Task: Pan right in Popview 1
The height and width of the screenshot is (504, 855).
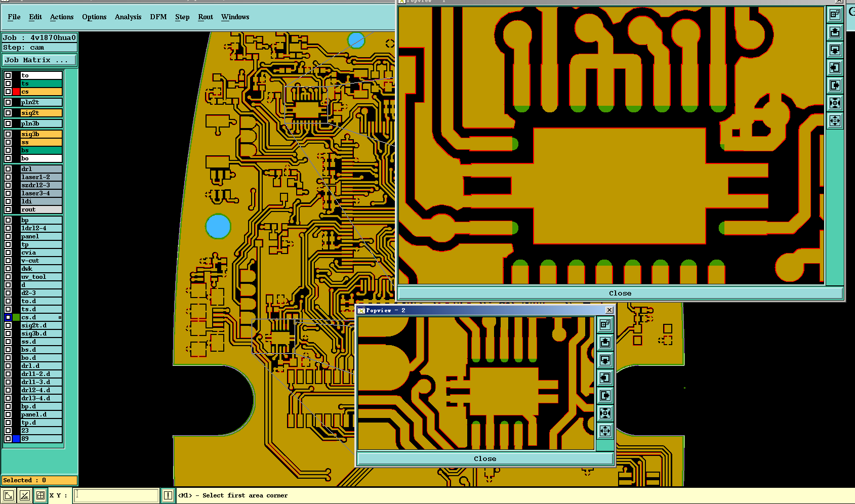Action: click(x=835, y=86)
